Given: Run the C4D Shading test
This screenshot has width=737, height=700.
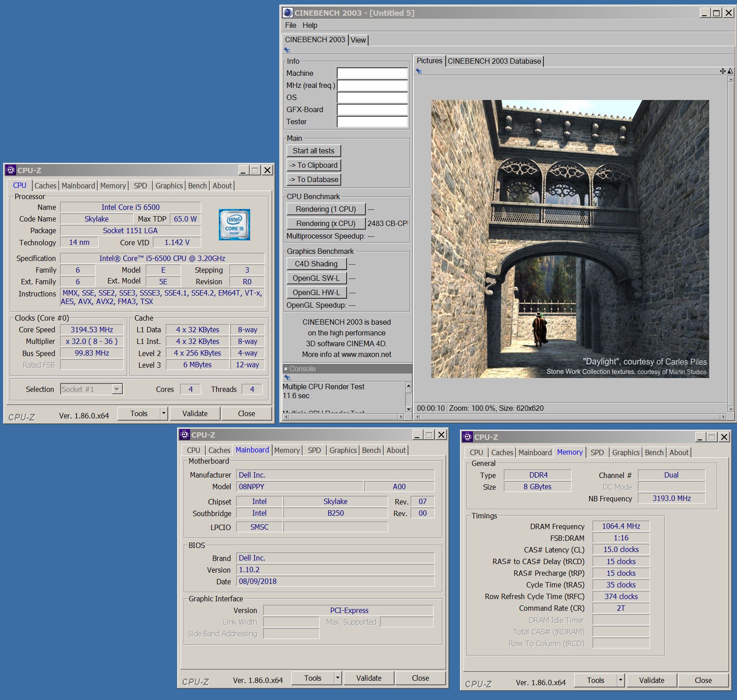Looking at the screenshot, I should click(x=316, y=264).
